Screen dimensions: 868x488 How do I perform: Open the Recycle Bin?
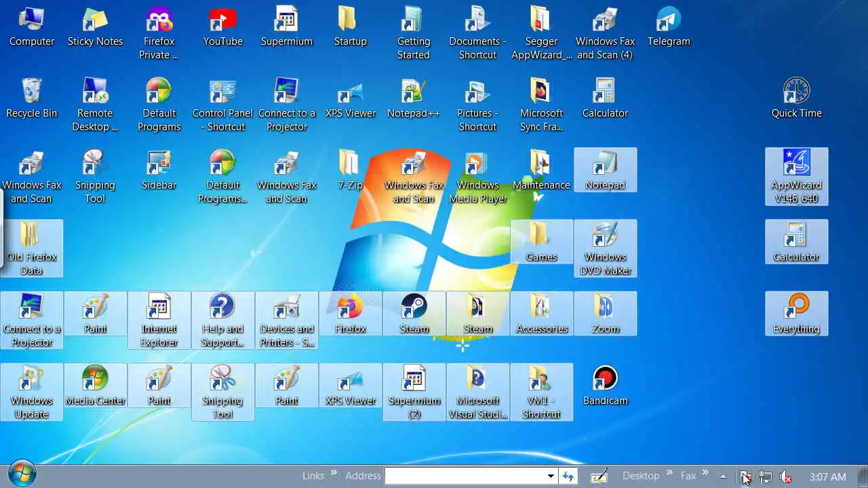click(x=32, y=99)
